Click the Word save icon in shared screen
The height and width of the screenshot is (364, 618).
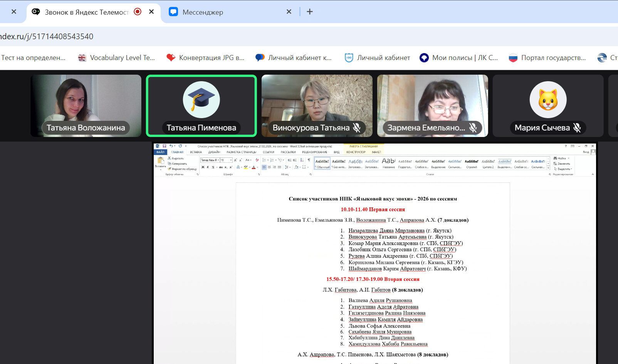click(x=165, y=146)
